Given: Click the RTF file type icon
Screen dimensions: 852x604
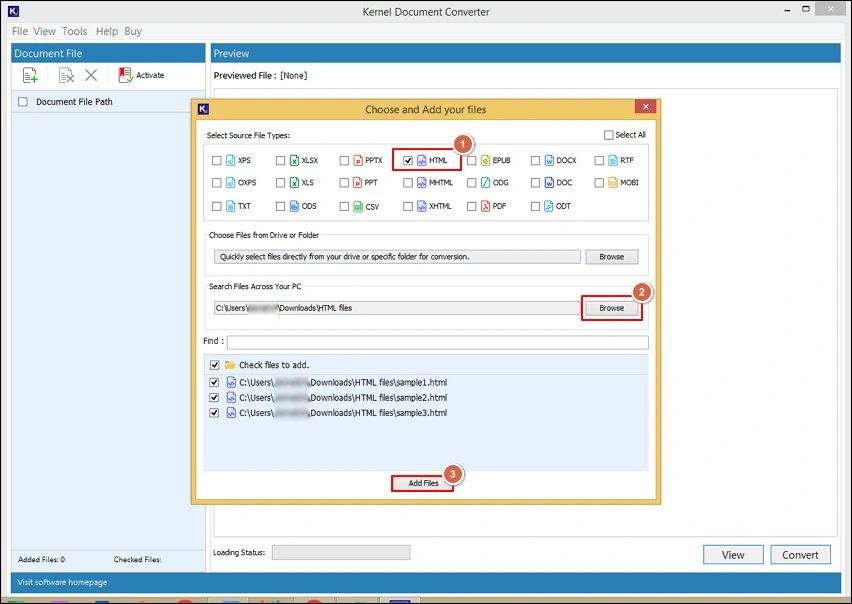Looking at the screenshot, I should (612, 160).
